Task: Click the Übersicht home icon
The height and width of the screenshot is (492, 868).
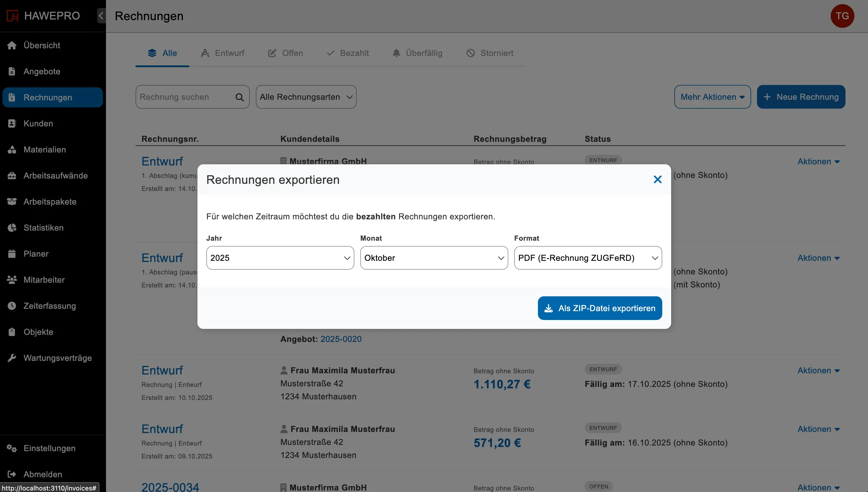Action: [x=12, y=45]
